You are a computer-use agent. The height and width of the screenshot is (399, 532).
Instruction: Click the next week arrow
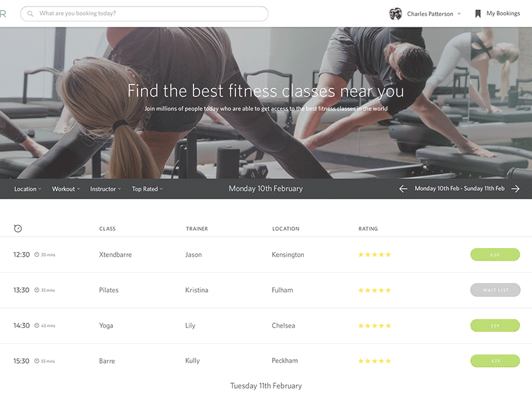(517, 189)
